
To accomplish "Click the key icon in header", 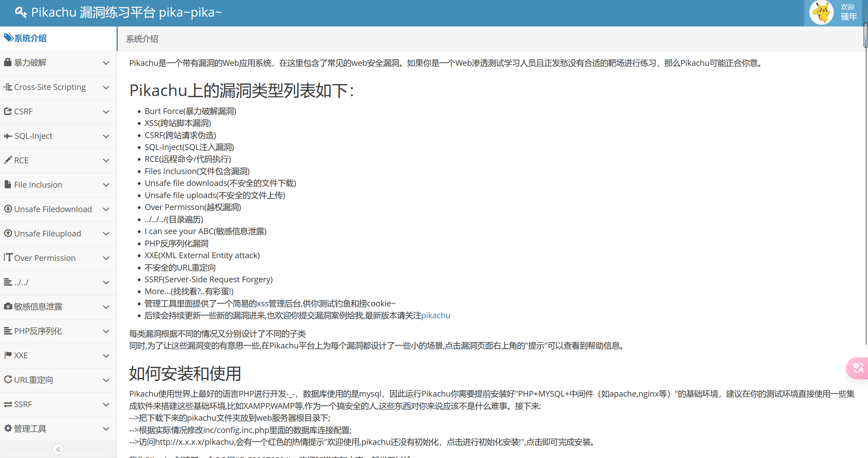I will pyautogui.click(x=21, y=12).
